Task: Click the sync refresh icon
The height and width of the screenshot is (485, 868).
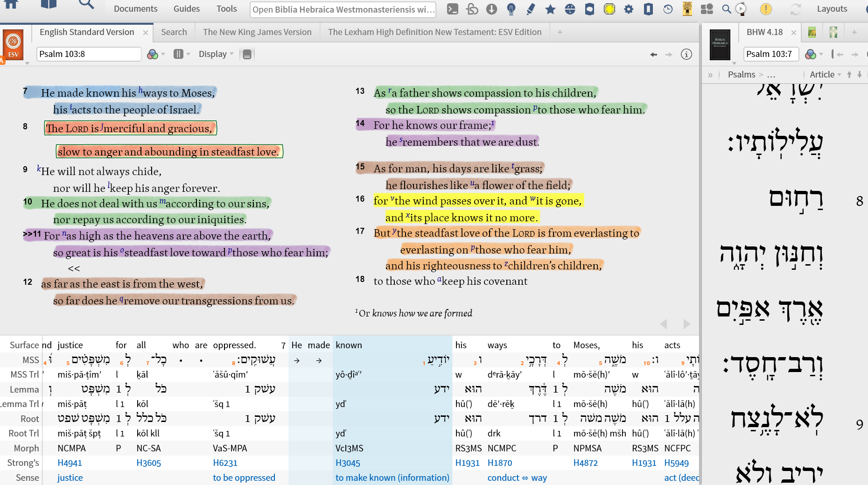Action: [795, 9]
